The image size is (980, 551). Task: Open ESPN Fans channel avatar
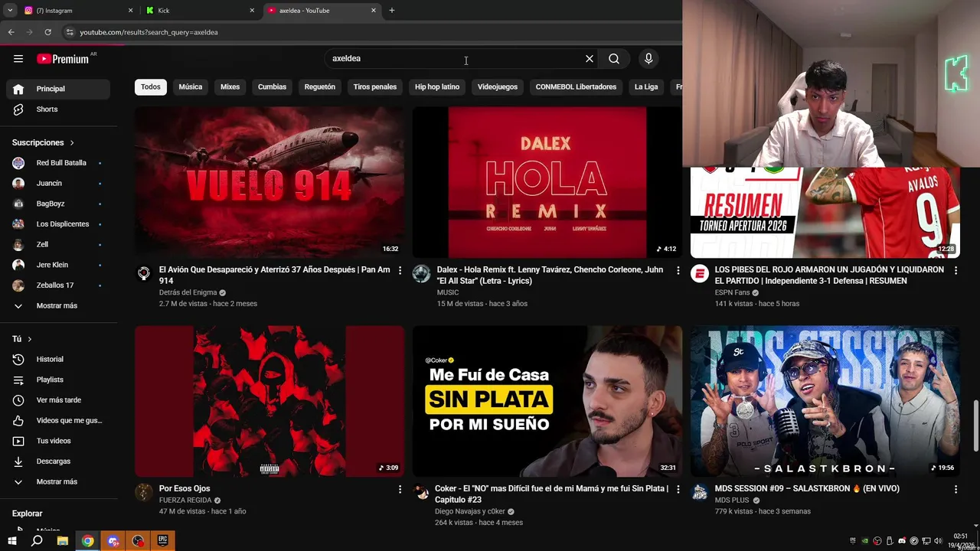[700, 274]
